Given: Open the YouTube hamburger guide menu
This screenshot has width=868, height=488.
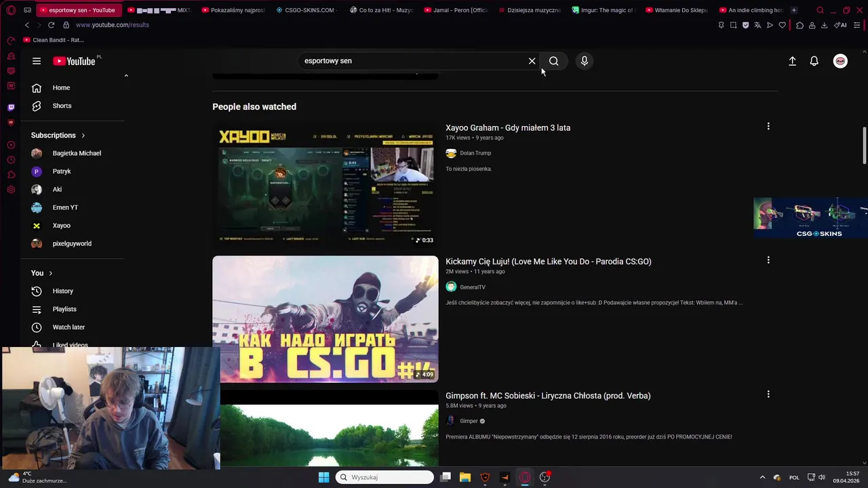Looking at the screenshot, I should (x=37, y=61).
